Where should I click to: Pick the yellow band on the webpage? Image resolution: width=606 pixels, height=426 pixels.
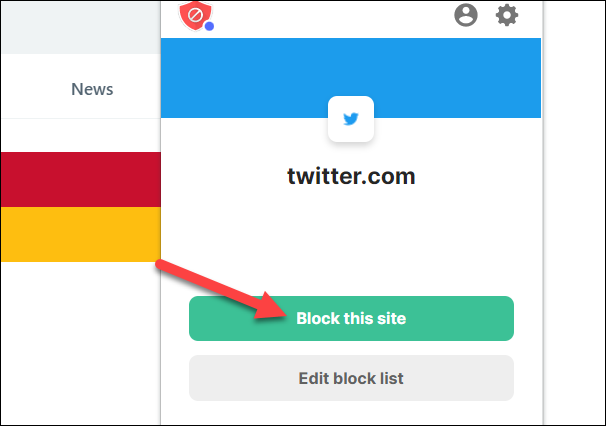click(81, 234)
